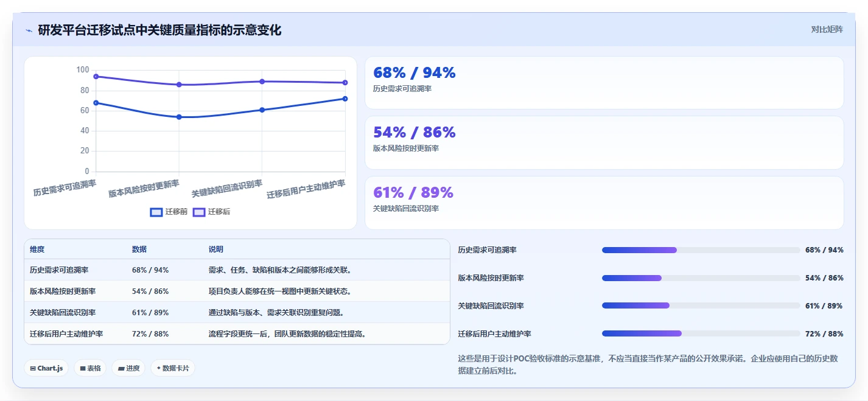Click the 迁移前 data point for 关键缺陷回流识别率
The height and width of the screenshot is (401, 868).
[262, 110]
